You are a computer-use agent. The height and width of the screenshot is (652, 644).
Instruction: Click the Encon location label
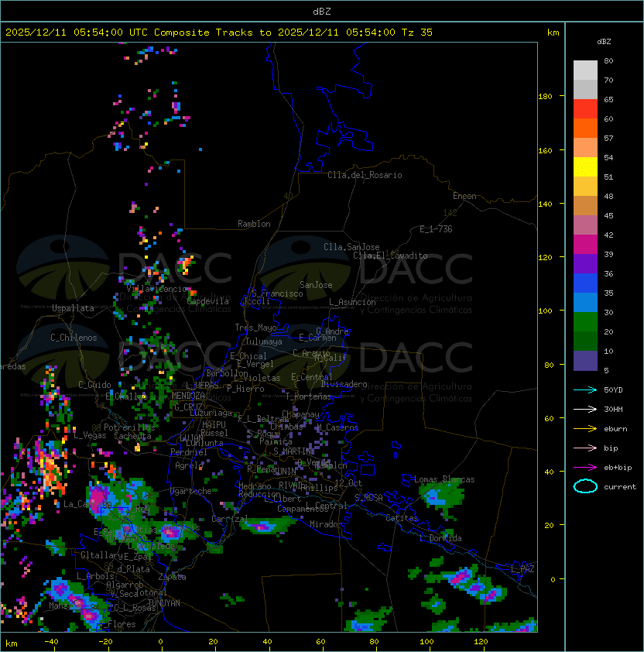[x=464, y=196]
